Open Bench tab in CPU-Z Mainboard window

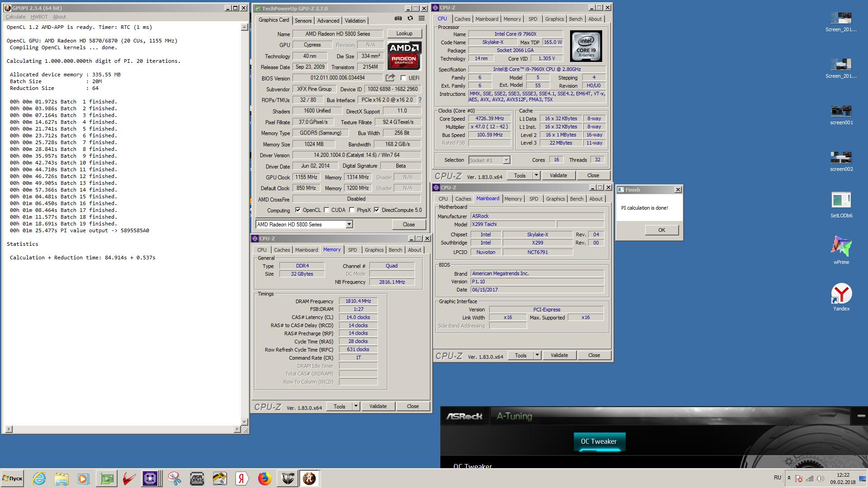click(576, 199)
